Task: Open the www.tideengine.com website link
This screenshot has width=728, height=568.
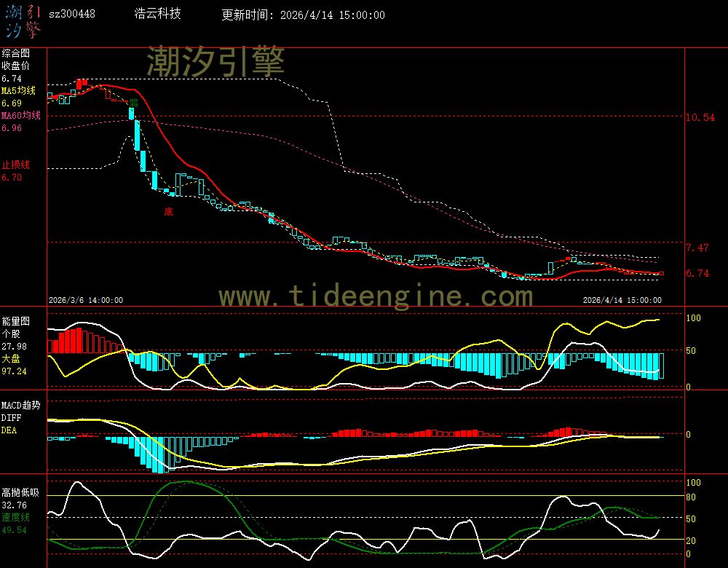Action: pyautogui.click(x=376, y=296)
